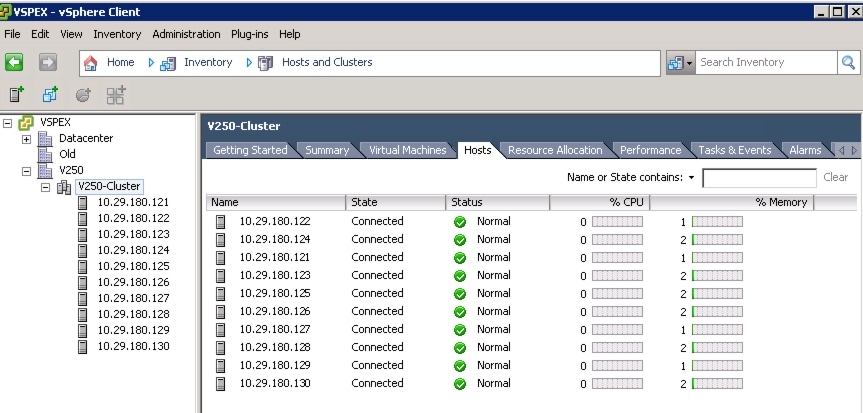Click the memory usage bar for 10.29.180.124

click(x=717, y=240)
